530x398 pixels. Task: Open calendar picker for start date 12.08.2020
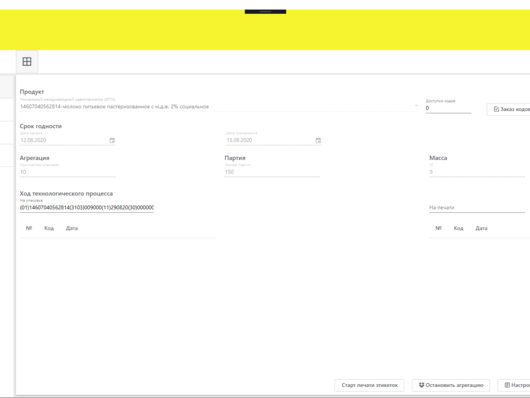pyautogui.click(x=112, y=140)
